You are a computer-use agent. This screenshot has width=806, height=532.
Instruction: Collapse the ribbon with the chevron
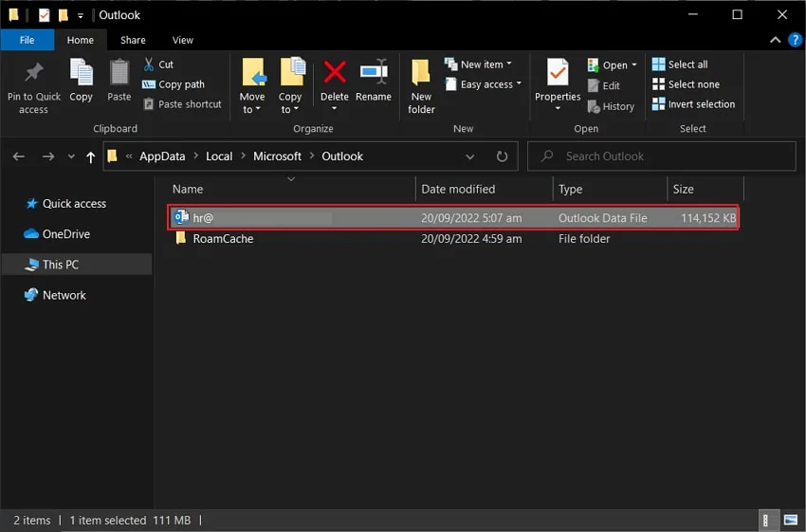pos(775,40)
